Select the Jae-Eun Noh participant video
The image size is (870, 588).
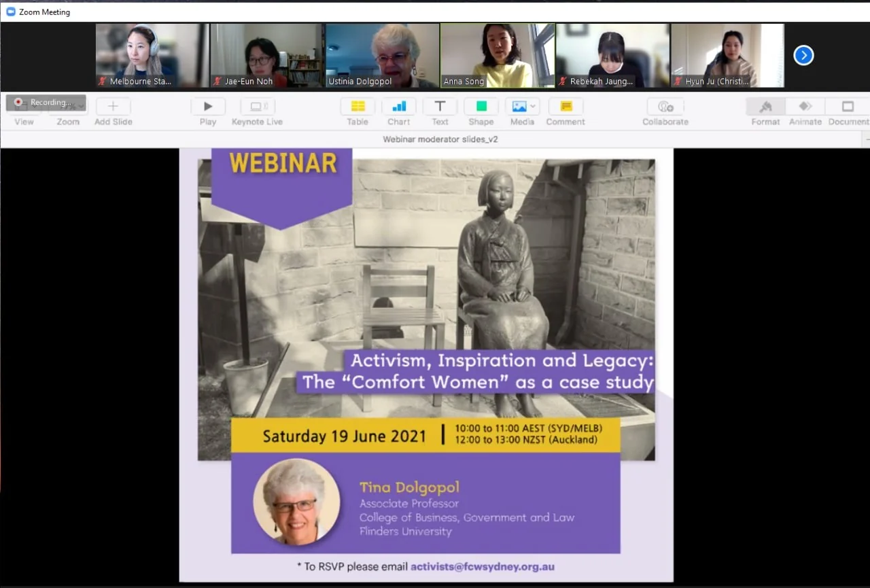click(267, 56)
